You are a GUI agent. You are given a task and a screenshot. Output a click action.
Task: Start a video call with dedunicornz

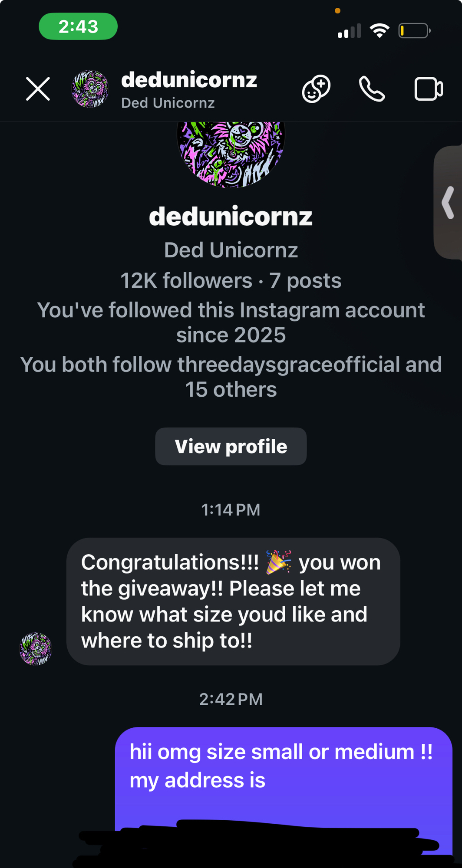[428, 89]
